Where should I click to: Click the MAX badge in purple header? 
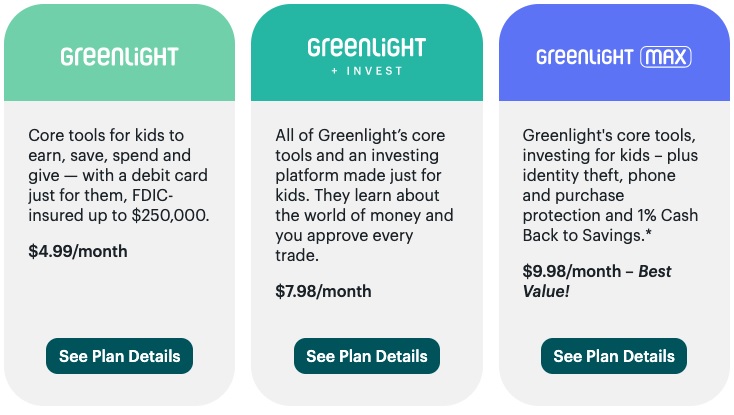tap(666, 57)
